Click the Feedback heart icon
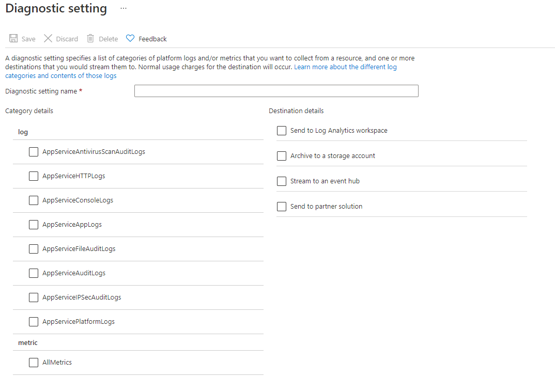The width and height of the screenshot is (555, 392). click(x=130, y=38)
